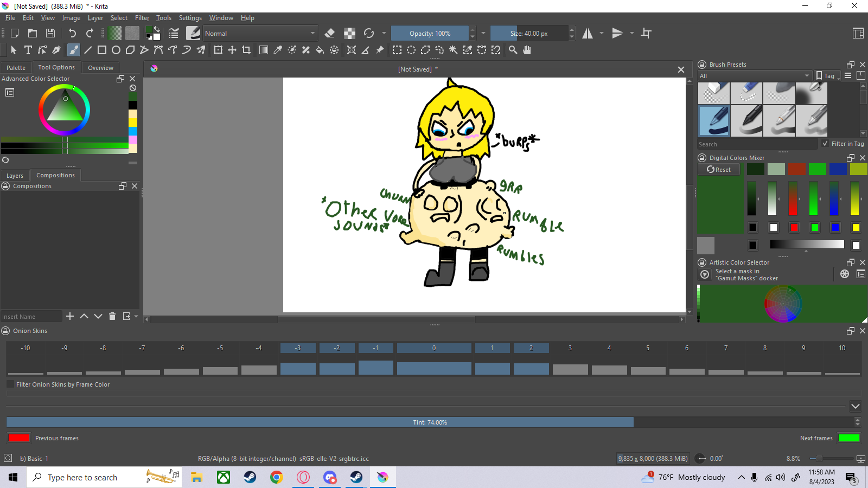Screen dimensions: 868x488
Task: Switch to the Overview tab
Action: (100, 68)
